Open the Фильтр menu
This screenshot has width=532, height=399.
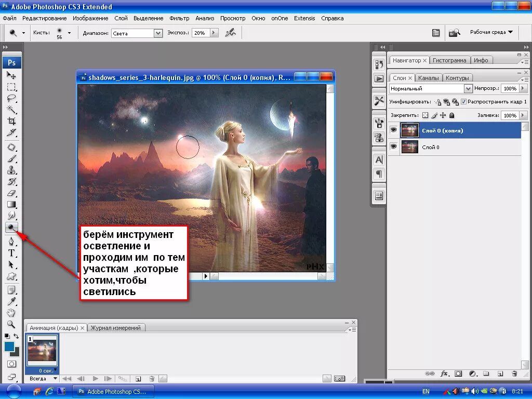click(179, 18)
